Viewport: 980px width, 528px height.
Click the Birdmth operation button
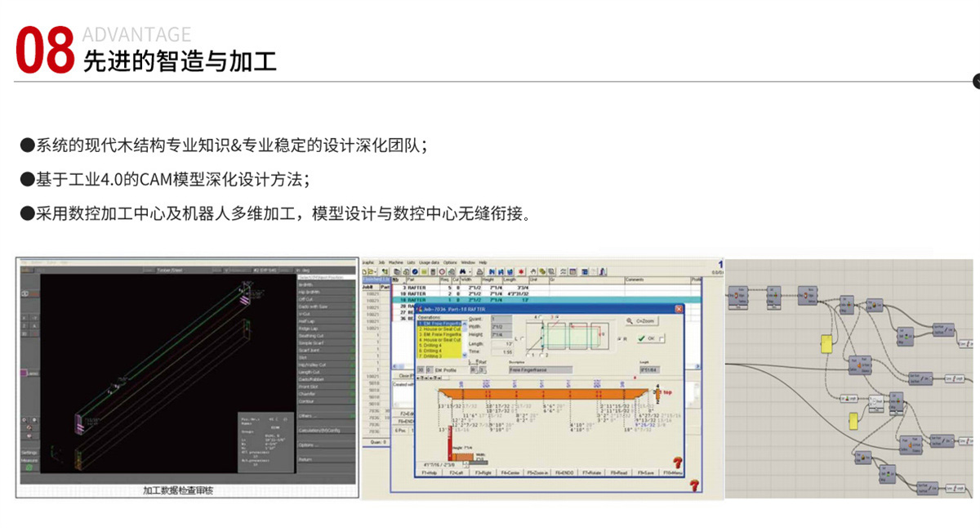(327, 284)
